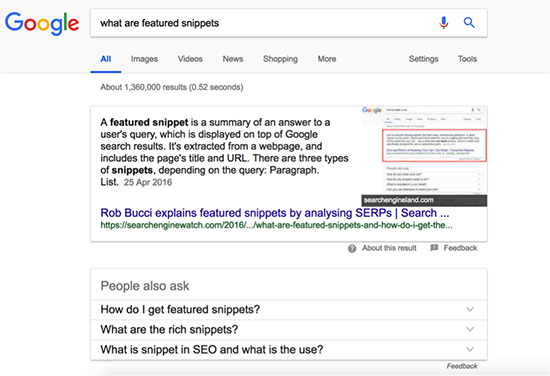Click the searchengineland.com image caption

pos(398,200)
